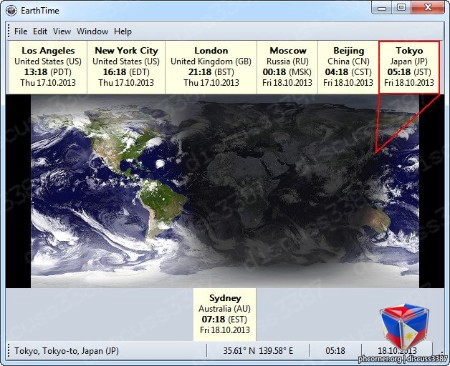Select the highlighted Tokyo clock panel
450x366 pixels.
coord(409,67)
